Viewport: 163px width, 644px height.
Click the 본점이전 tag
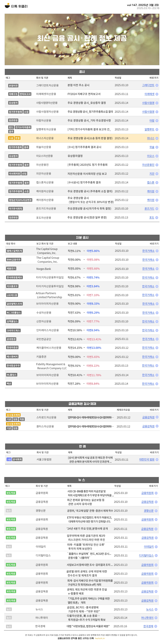(13, 85)
